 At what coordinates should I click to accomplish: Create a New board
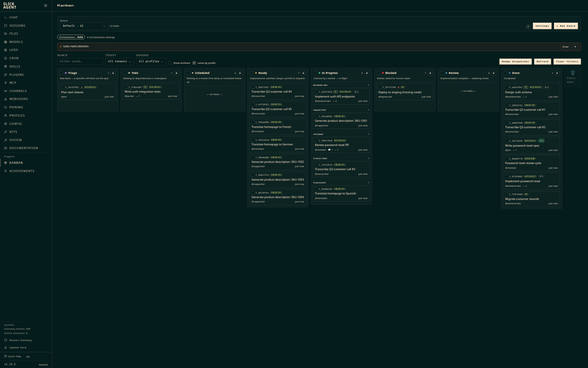[x=566, y=26]
